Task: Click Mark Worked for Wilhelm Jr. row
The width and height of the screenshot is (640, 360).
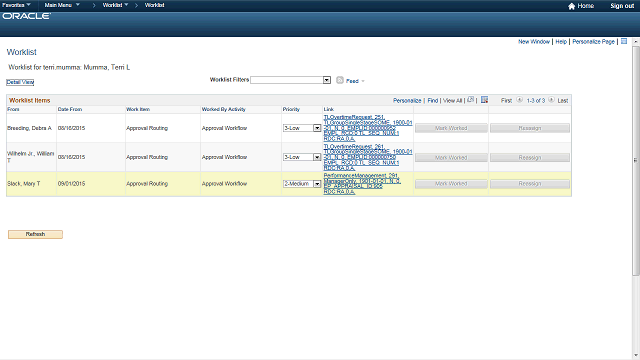Action: [451, 158]
